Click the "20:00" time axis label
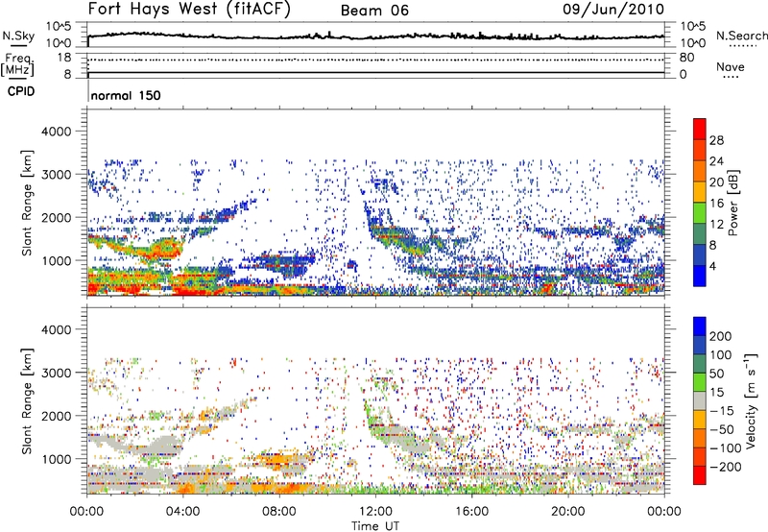The width and height of the screenshot is (768, 532). coord(568,512)
